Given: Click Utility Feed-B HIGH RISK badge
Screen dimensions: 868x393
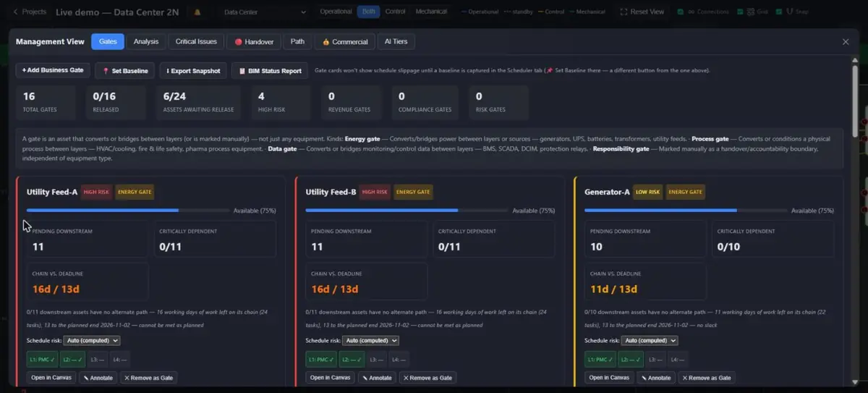Looking at the screenshot, I should (x=375, y=192).
